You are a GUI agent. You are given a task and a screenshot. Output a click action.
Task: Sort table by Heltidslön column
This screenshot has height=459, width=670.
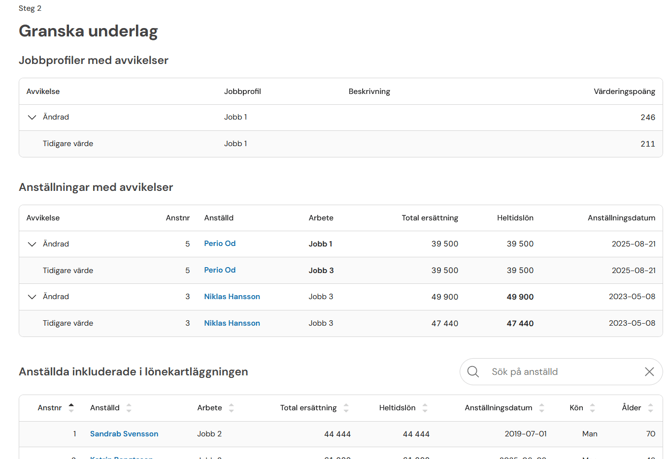point(425,408)
